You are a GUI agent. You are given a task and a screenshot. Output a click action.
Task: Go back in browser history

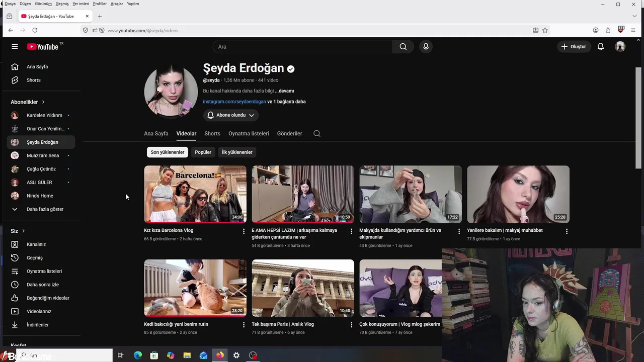click(x=11, y=30)
